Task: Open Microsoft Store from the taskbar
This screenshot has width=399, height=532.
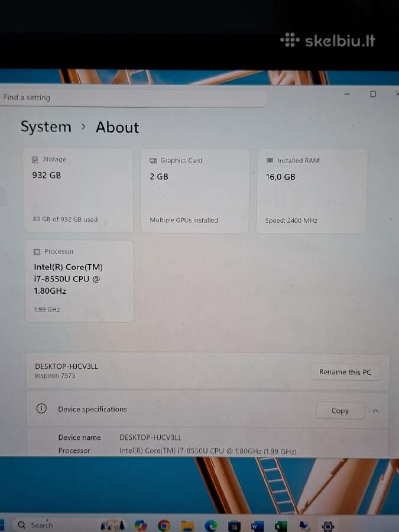Action: click(x=234, y=526)
